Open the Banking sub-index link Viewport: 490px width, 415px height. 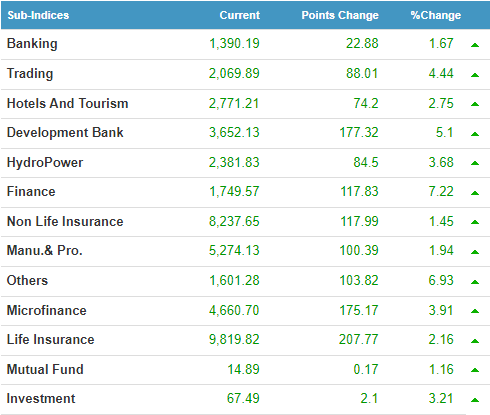click(x=32, y=44)
